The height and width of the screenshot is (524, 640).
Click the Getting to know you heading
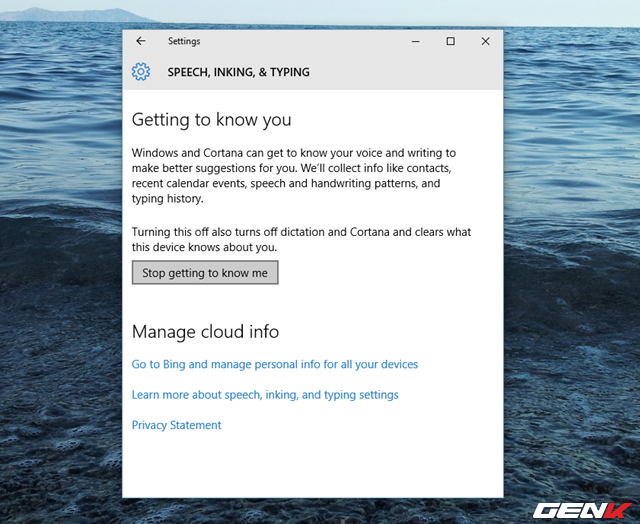tap(212, 120)
